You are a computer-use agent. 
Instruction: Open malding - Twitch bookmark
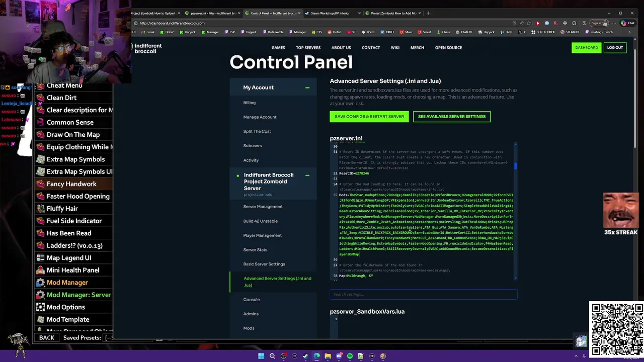pos(599,32)
